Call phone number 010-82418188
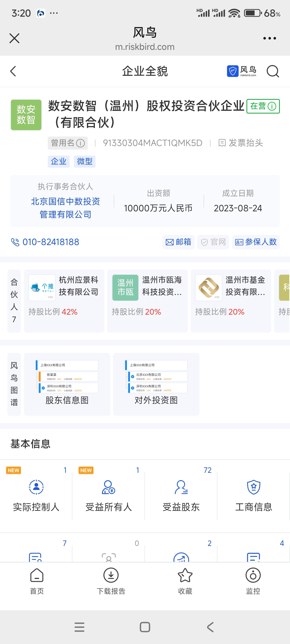 coord(51,242)
